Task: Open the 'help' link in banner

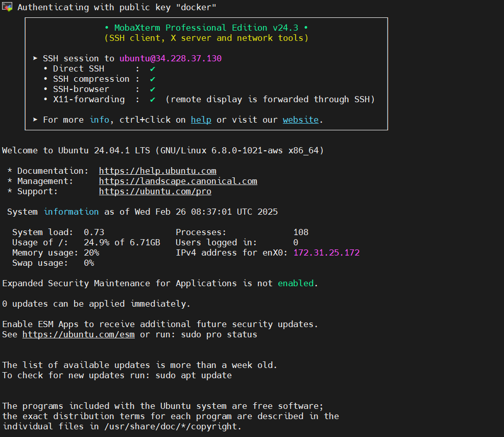Action: coord(201,120)
